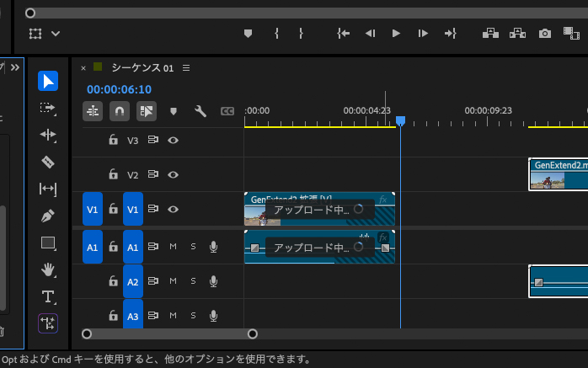The height and width of the screenshot is (368, 588).
Task: Select the Type tool
Action: tap(48, 296)
